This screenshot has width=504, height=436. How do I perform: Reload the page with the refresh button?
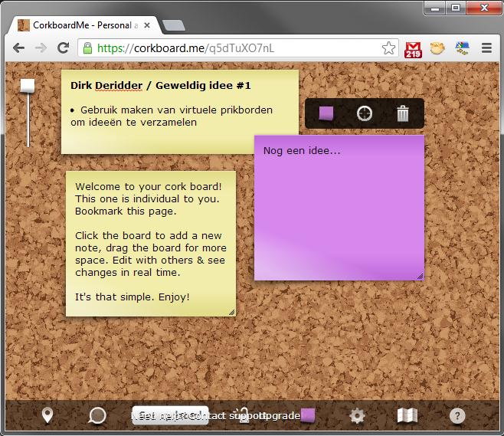pos(64,48)
